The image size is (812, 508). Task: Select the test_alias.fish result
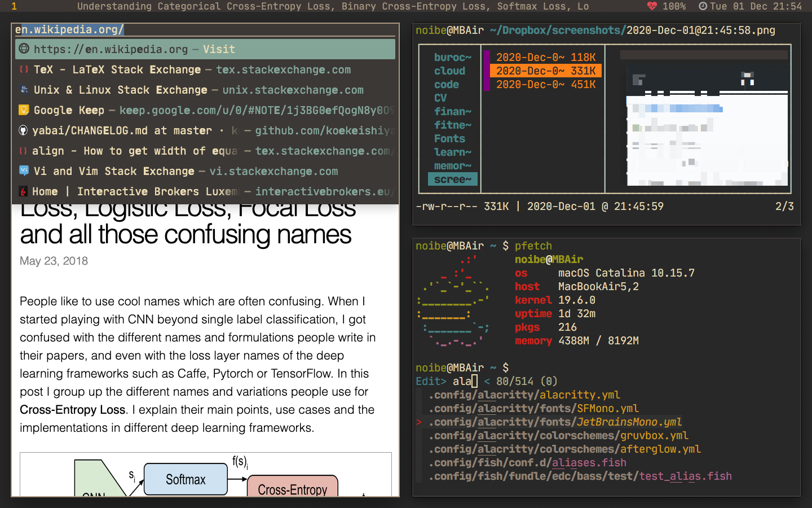coord(580,476)
